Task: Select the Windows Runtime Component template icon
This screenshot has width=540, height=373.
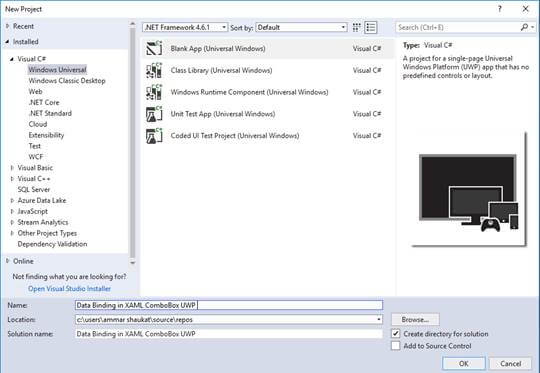Action: pyautogui.click(x=154, y=92)
